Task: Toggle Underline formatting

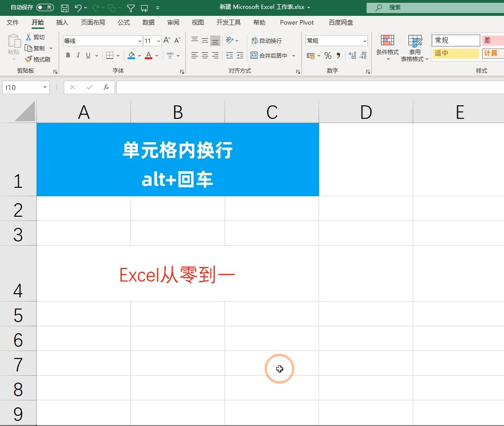Action: pyautogui.click(x=89, y=55)
